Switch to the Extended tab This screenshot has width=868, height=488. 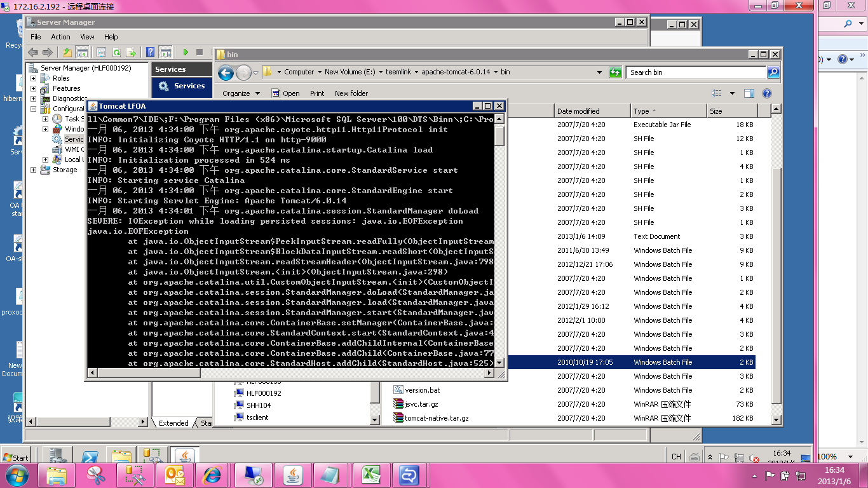[173, 423]
